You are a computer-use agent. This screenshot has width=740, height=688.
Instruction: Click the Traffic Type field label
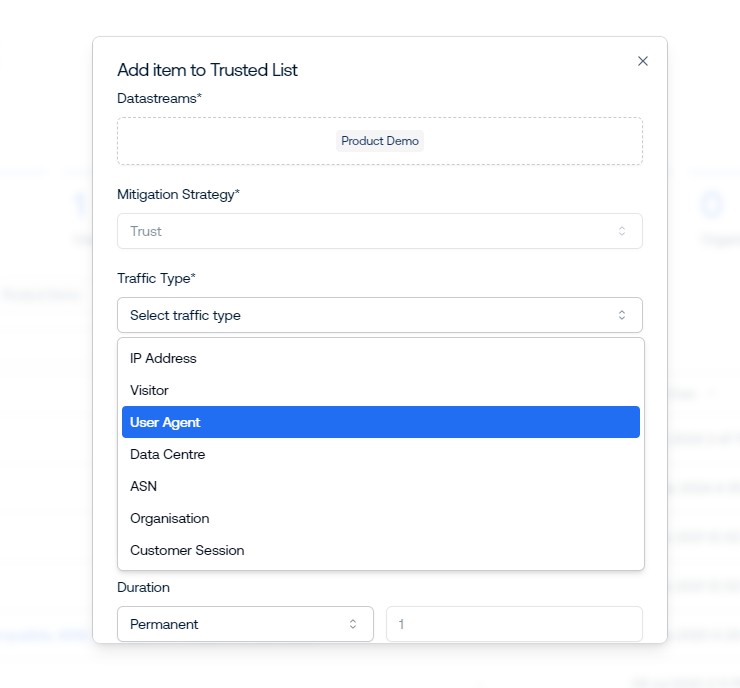coord(156,277)
